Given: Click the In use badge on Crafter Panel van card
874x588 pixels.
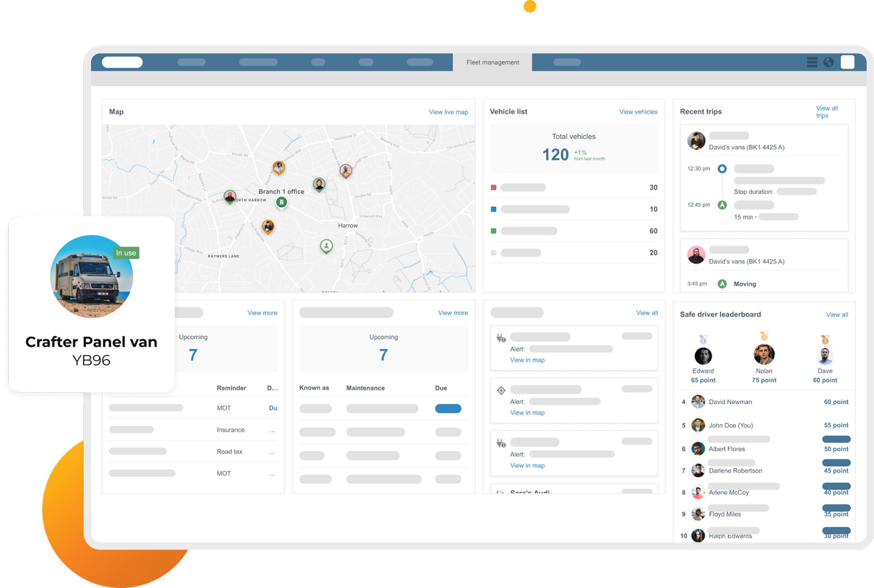Looking at the screenshot, I should click(126, 253).
